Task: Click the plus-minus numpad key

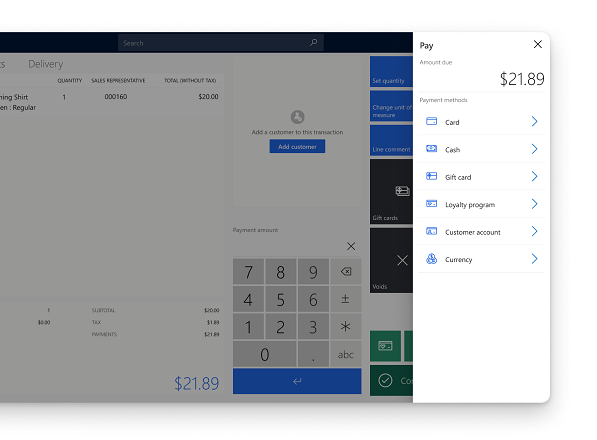Action: coord(346,299)
